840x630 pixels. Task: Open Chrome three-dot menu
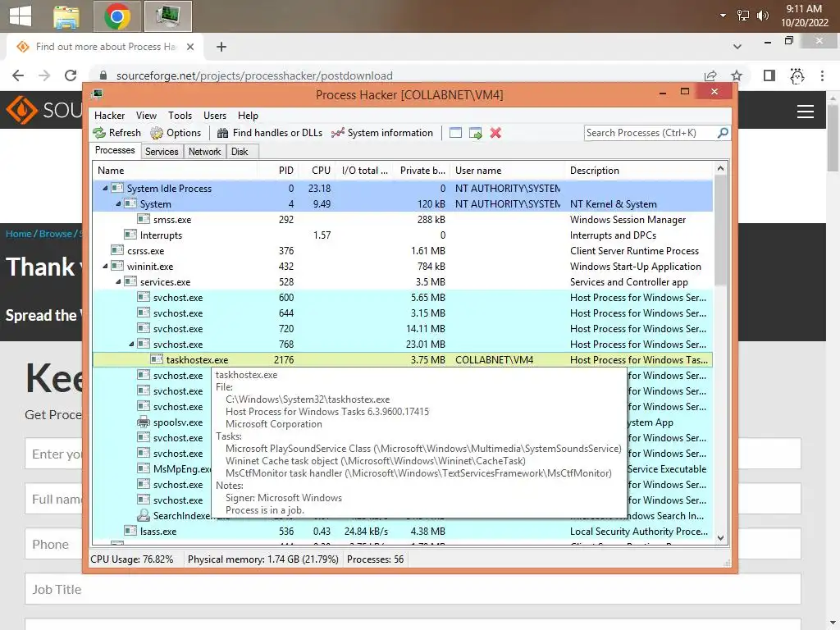coord(822,75)
